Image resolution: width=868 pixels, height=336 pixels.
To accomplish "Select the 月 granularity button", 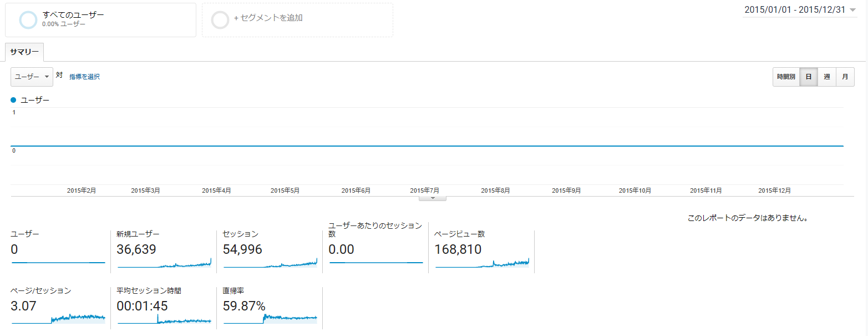I will pyautogui.click(x=845, y=77).
